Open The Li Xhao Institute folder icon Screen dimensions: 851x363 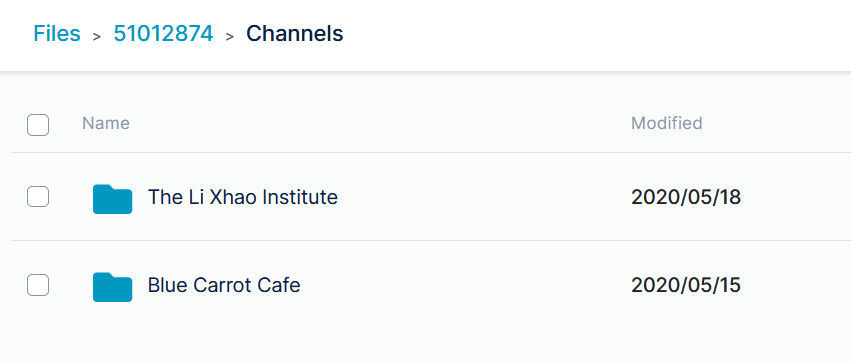(x=112, y=199)
